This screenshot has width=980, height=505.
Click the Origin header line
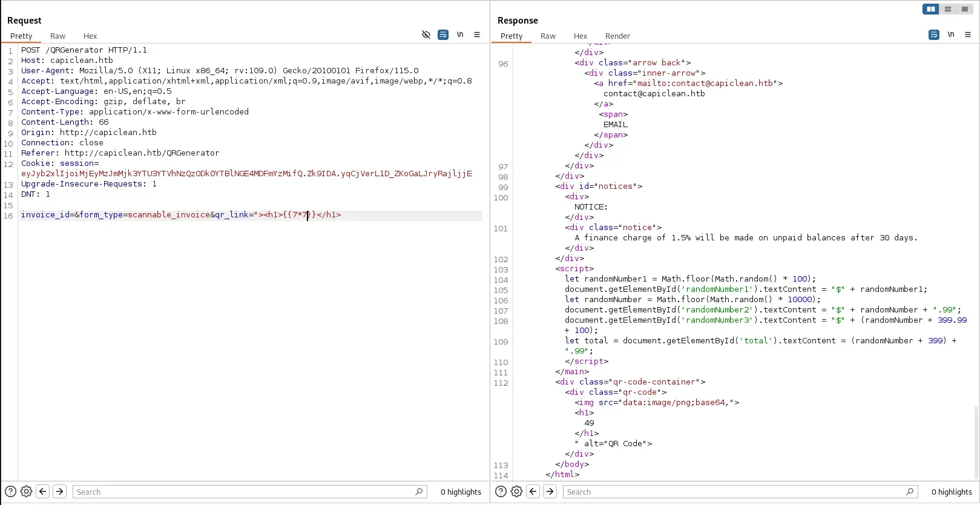pos(89,133)
